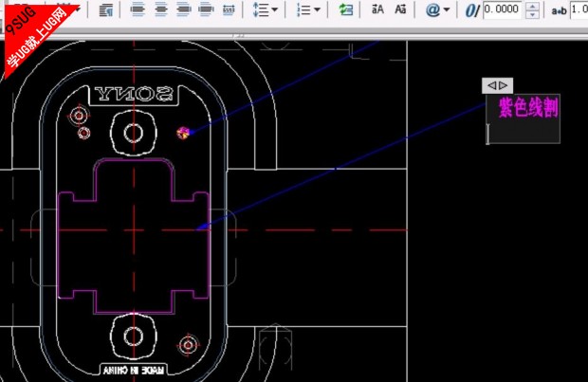Viewport: 588px width, 382px height.
Task: Apply justify alignment to text
Action: click(x=206, y=9)
